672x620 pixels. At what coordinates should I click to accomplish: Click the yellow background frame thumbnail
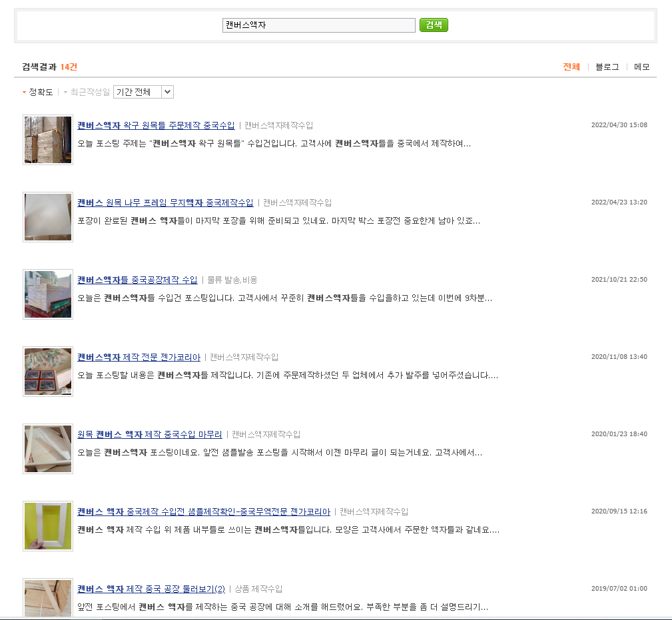coord(48,526)
